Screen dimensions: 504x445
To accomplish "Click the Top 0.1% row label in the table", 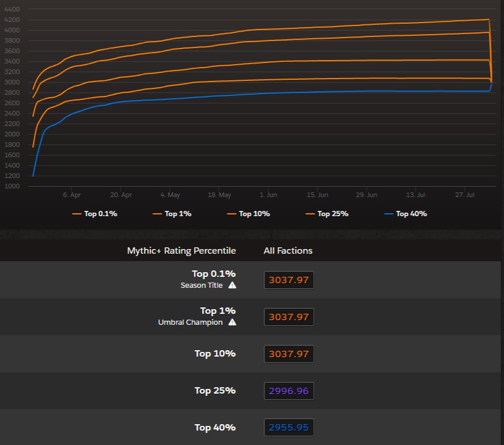I will point(214,274).
